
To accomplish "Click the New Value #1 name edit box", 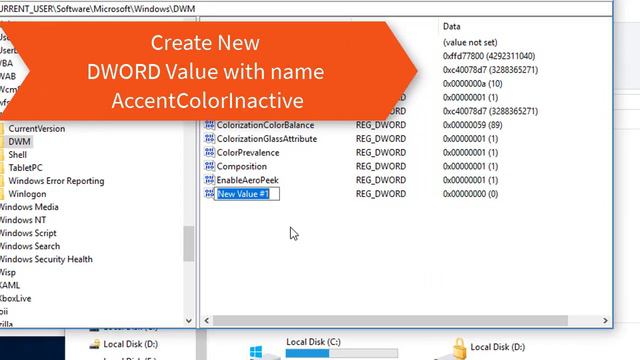I will coord(247,194).
